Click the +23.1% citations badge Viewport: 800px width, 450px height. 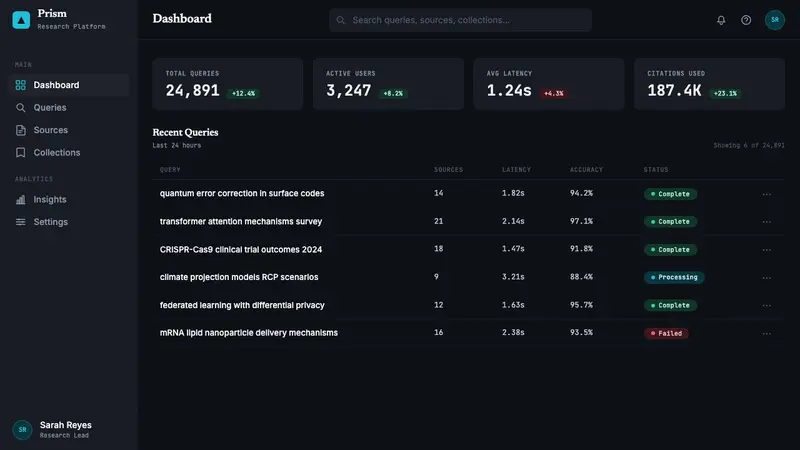pyautogui.click(x=725, y=93)
